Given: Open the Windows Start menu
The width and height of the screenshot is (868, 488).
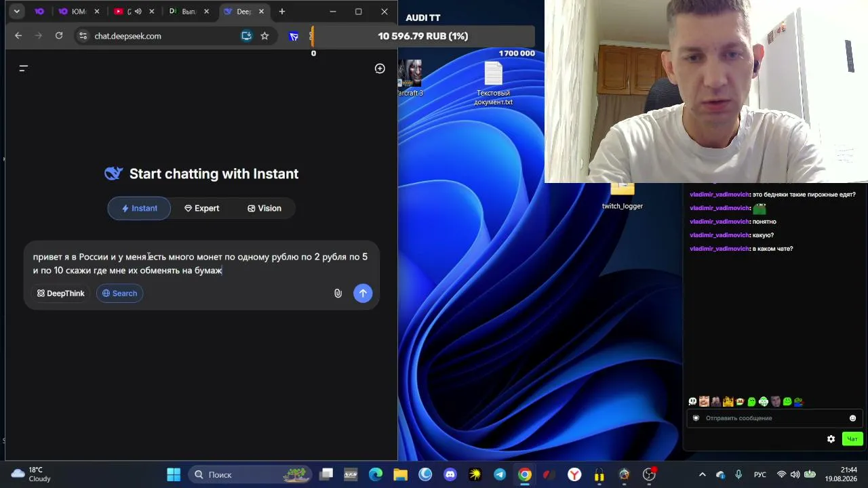Looking at the screenshot, I should [x=174, y=474].
